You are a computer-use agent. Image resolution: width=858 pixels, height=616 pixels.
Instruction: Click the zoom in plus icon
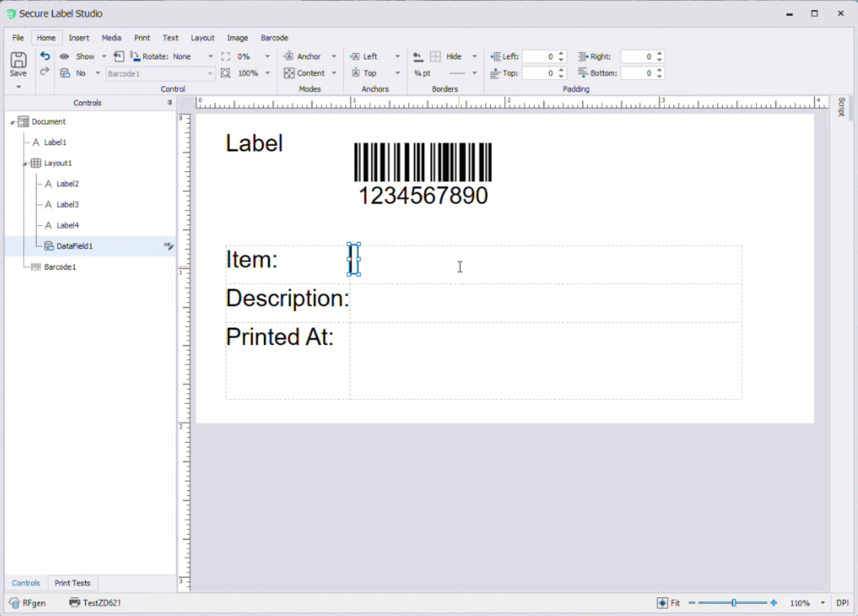pyautogui.click(x=774, y=603)
